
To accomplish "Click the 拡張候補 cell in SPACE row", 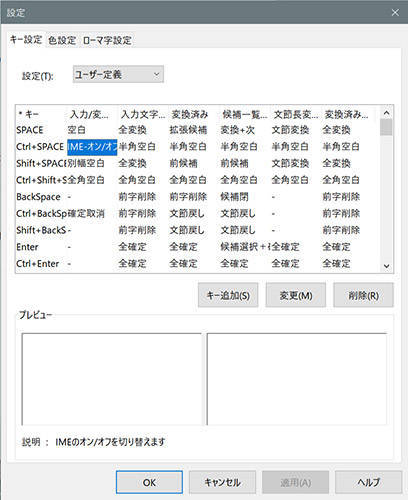I will (188, 130).
